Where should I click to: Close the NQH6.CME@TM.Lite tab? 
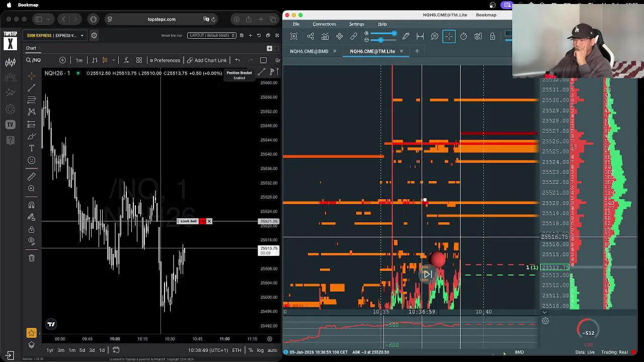[x=401, y=51]
